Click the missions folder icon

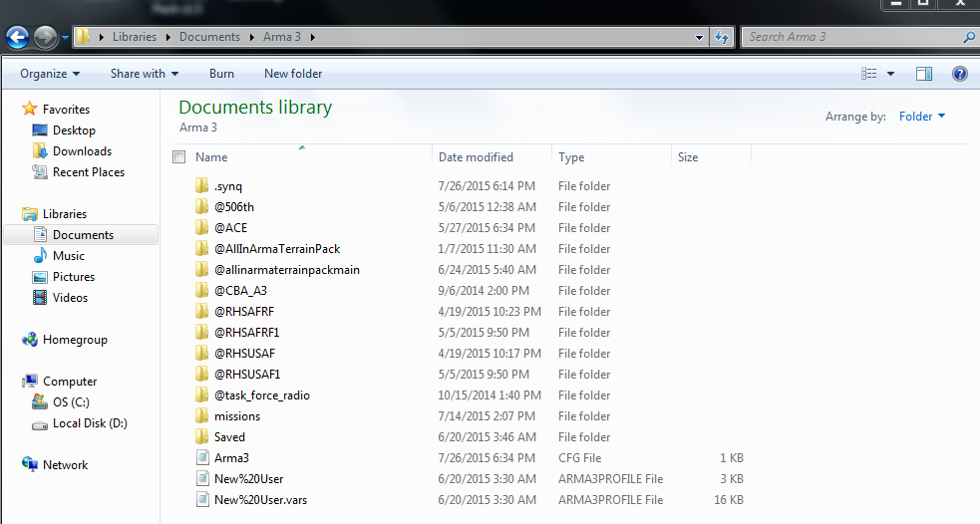pos(201,416)
